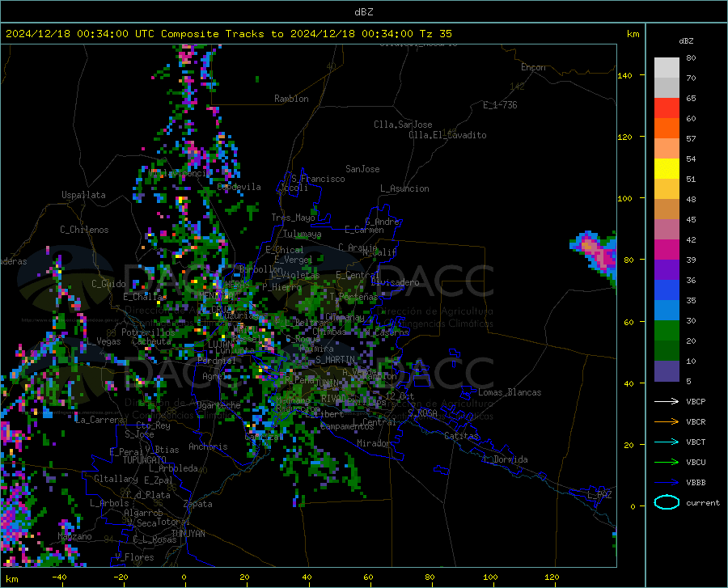Screen dimensions: 728x588
Task: Click the dBZ title in the top bar
Action: pos(363,12)
